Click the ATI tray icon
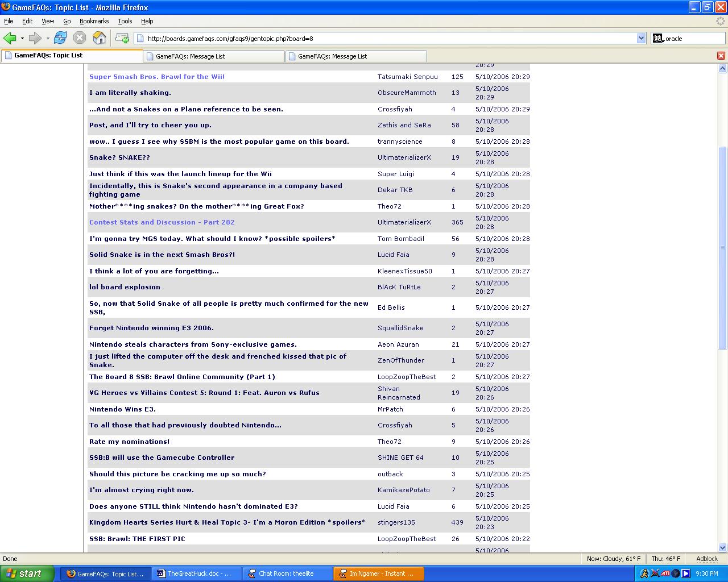The height and width of the screenshot is (582, 728). [x=665, y=573]
